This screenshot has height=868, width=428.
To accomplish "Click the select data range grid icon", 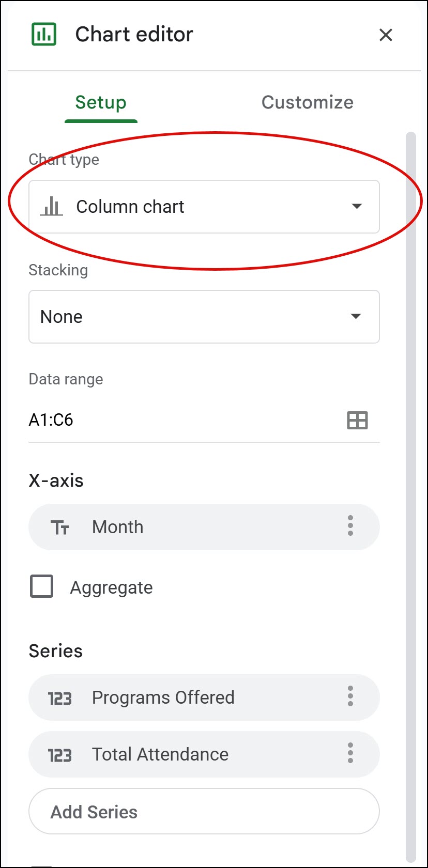I will tap(357, 421).
